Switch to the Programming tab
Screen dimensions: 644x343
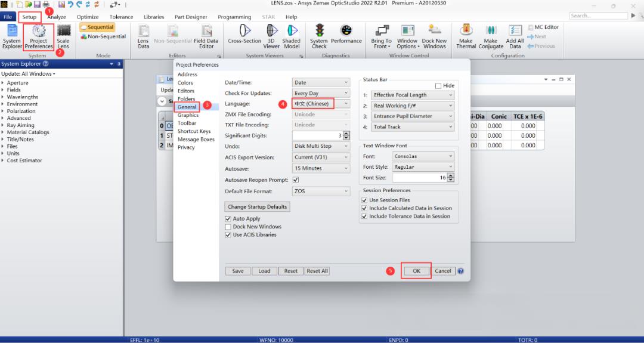coord(234,17)
